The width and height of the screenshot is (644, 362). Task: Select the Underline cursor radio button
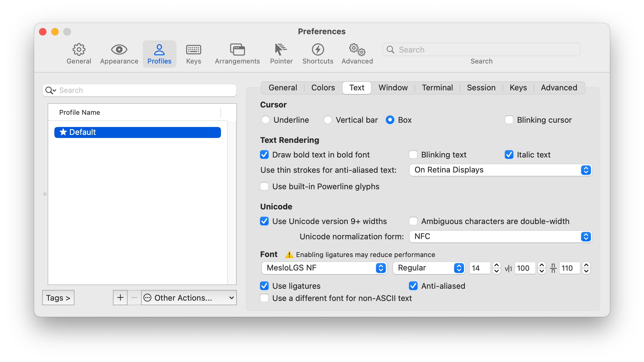[x=266, y=120]
